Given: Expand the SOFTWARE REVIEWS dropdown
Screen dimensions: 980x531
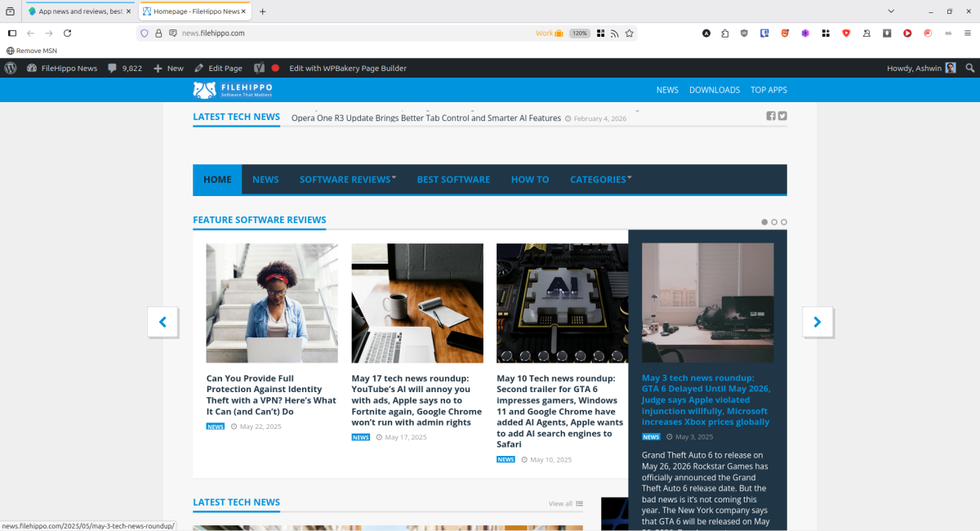Looking at the screenshot, I should (347, 179).
